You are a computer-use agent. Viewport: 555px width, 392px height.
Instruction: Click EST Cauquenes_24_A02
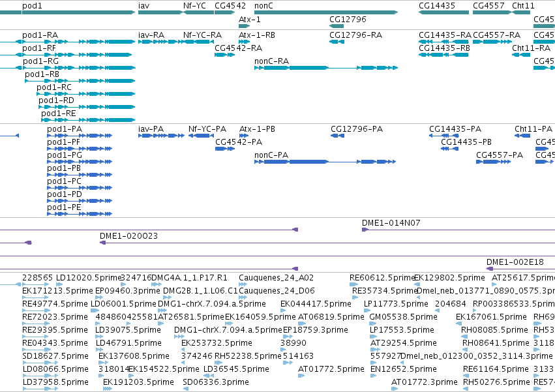point(276,278)
